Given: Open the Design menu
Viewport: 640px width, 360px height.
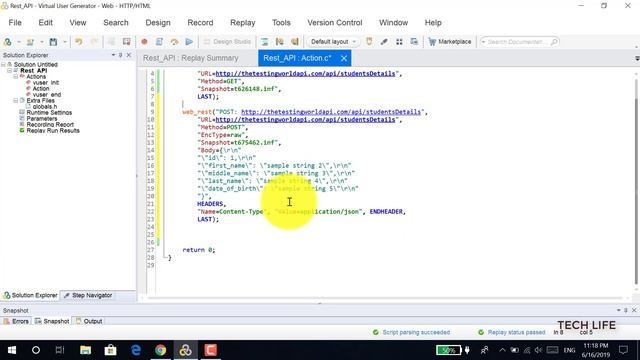Looking at the screenshot, I should [x=158, y=23].
